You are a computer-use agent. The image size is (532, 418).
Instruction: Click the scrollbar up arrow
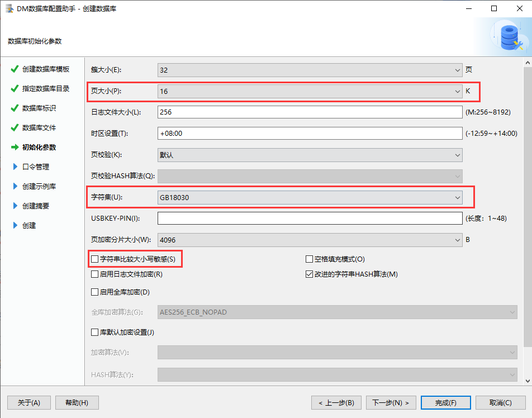pos(528,63)
